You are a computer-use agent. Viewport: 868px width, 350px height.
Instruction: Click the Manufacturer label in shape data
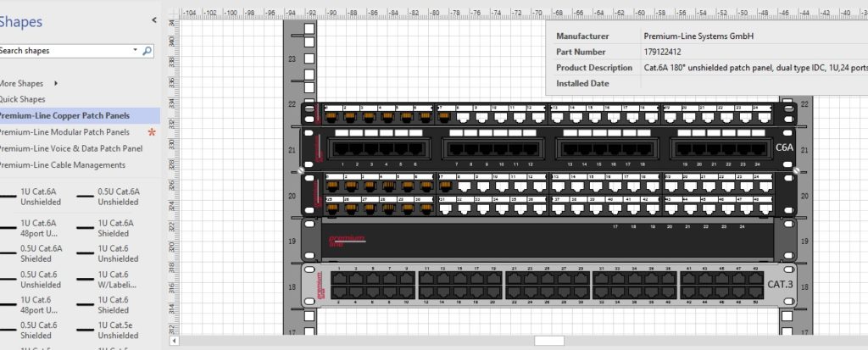582,36
